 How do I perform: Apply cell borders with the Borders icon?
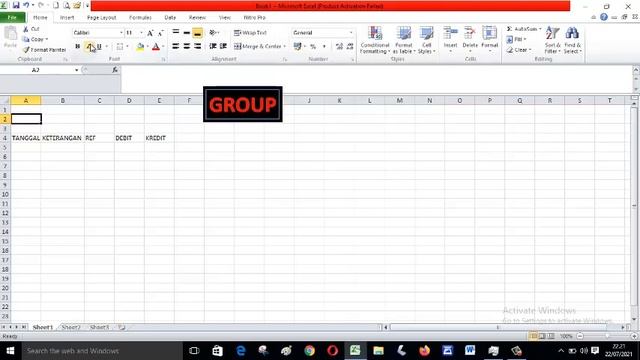pos(120,47)
